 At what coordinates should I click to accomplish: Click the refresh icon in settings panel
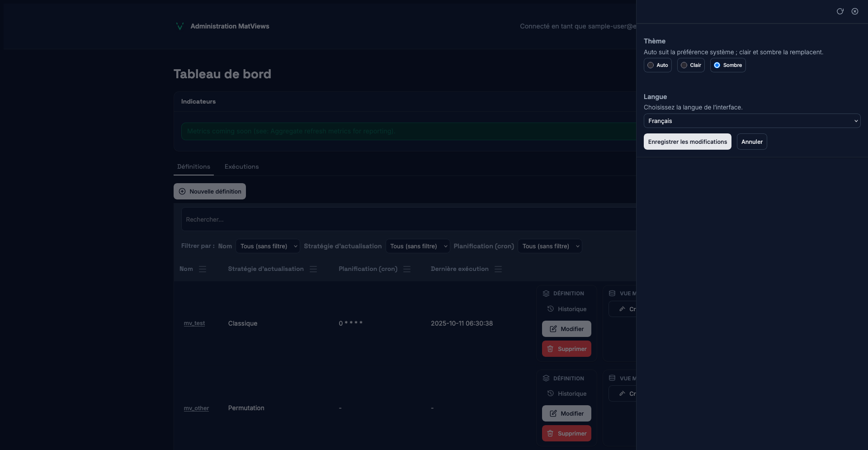click(840, 11)
